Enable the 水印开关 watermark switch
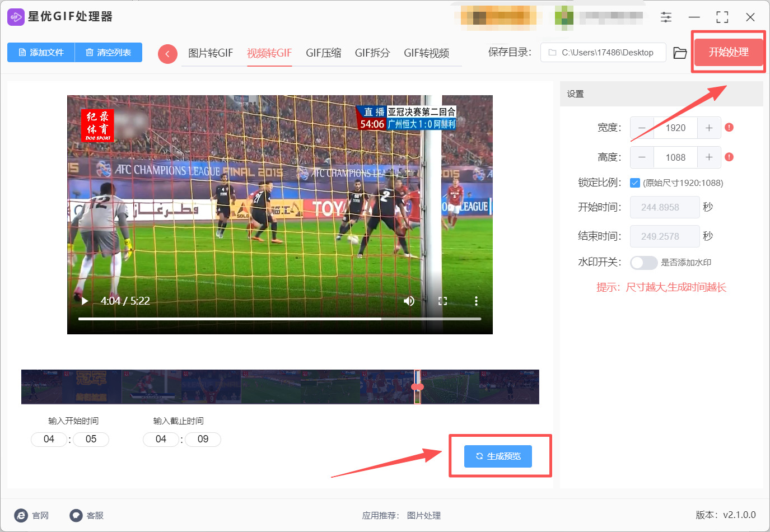Screen dimensions: 770x532 [643, 263]
